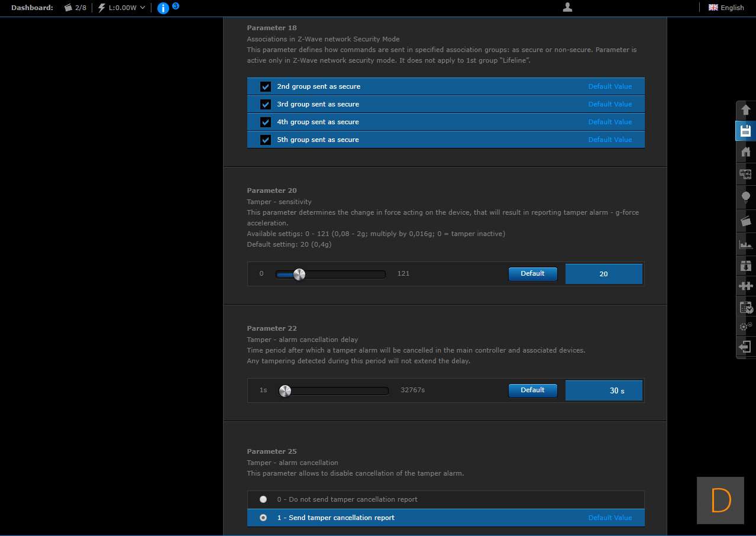Open the user profile menu icon
The width and height of the screenshot is (756, 536).
coord(567,8)
